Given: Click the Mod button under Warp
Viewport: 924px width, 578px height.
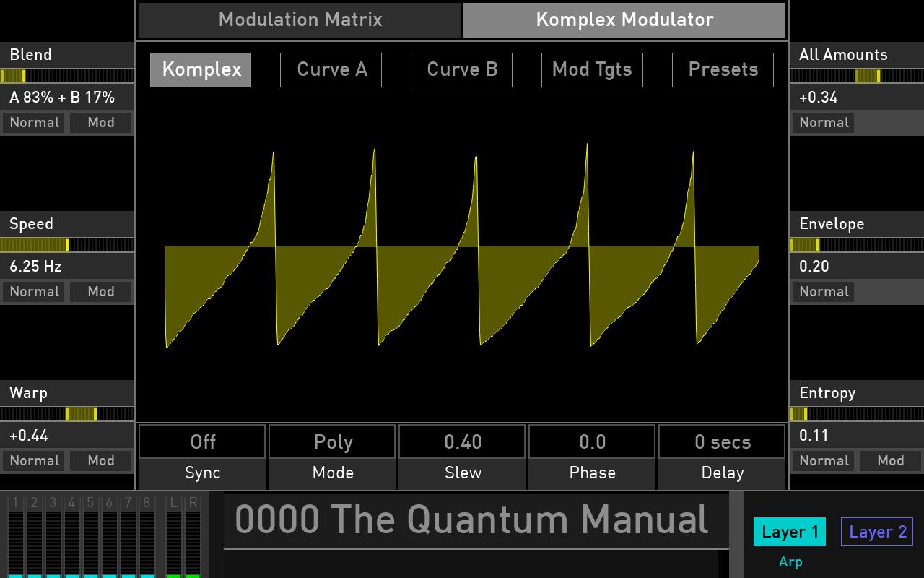Looking at the screenshot, I should click(x=100, y=460).
